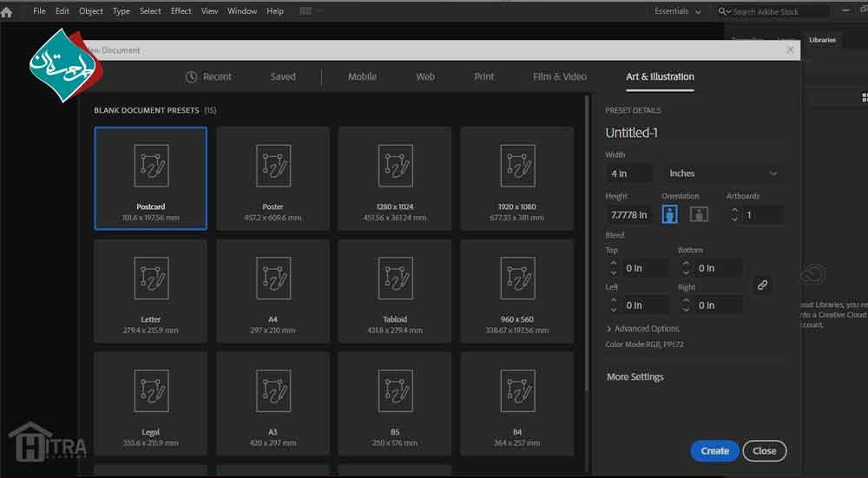Click the Close button

[x=765, y=451]
